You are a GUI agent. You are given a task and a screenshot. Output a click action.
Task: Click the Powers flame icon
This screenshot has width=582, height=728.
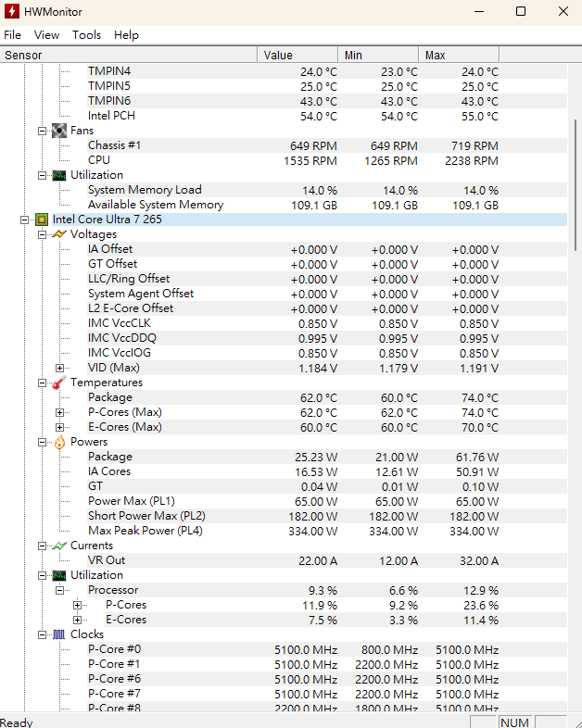click(x=59, y=442)
